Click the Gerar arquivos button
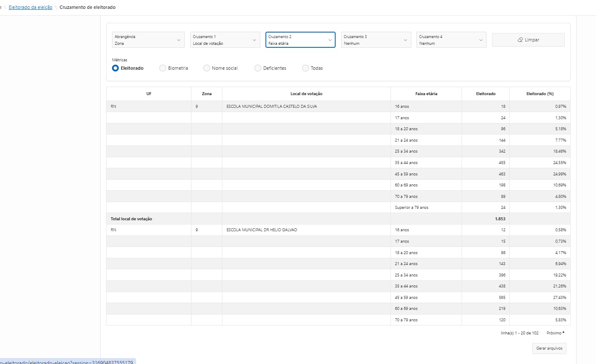 pyautogui.click(x=549, y=348)
